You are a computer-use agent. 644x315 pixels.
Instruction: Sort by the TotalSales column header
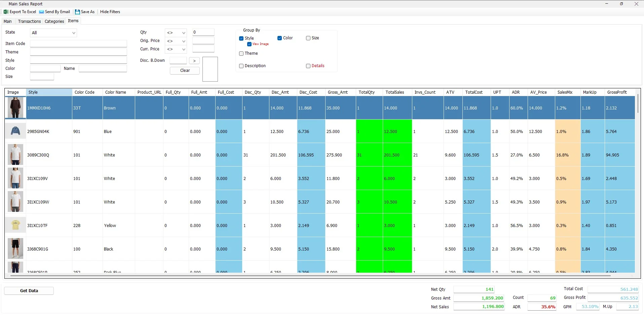pyautogui.click(x=397, y=92)
